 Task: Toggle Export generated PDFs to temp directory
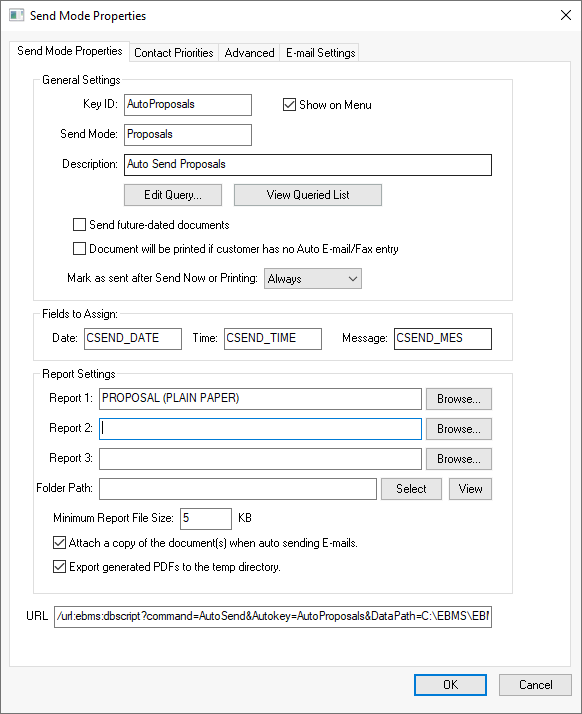point(59,567)
